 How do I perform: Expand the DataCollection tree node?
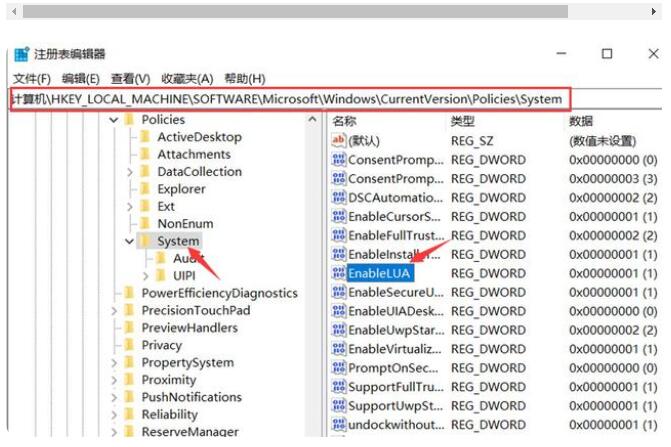[130, 172]
